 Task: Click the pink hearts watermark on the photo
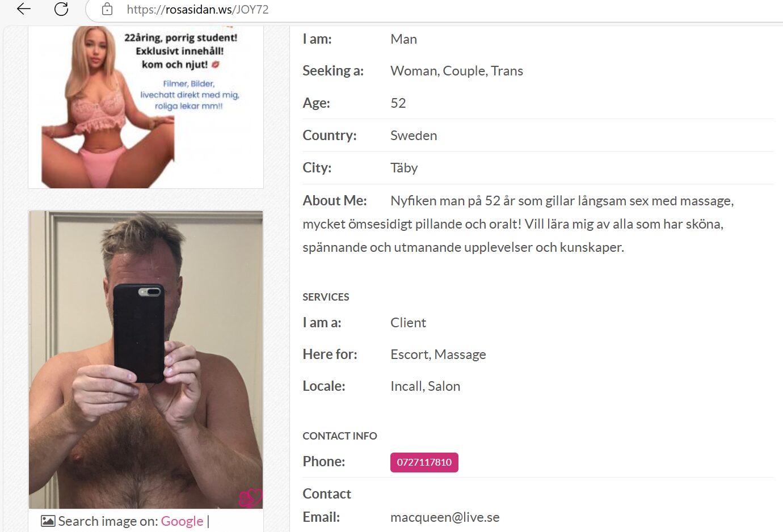tap(250, 498)
